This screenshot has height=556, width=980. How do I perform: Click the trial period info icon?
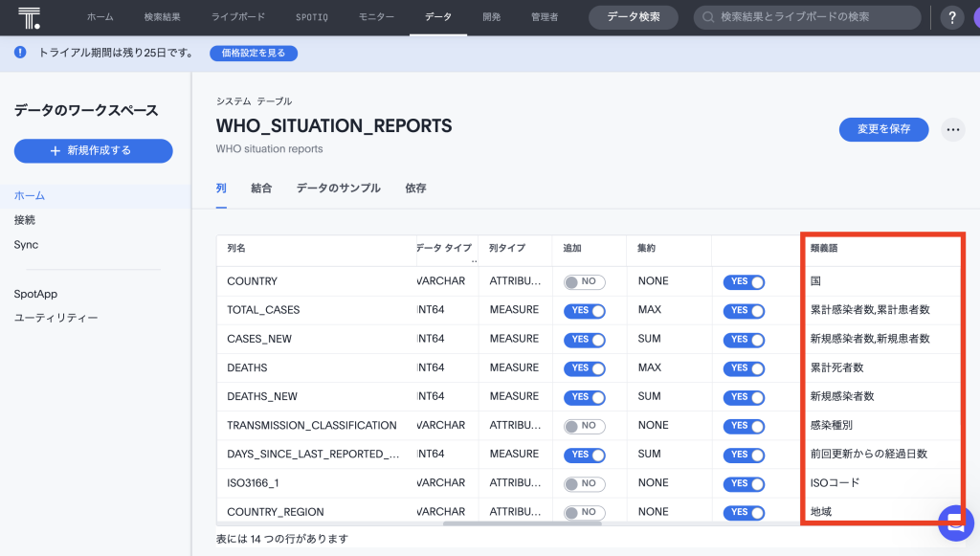tap(21, 53)
